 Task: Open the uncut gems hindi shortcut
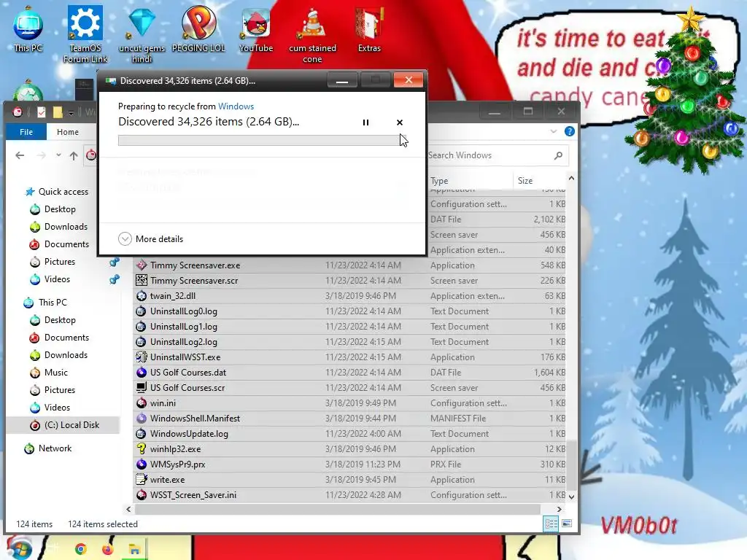142,34
